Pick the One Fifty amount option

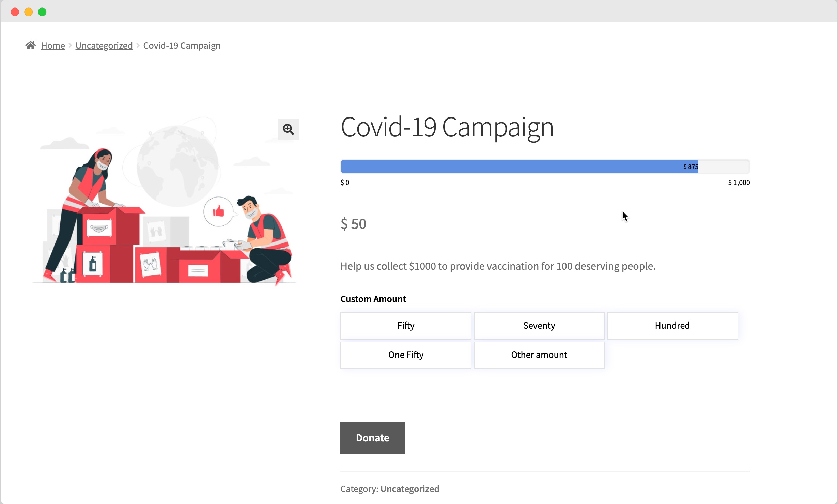[x=406, y=355]
